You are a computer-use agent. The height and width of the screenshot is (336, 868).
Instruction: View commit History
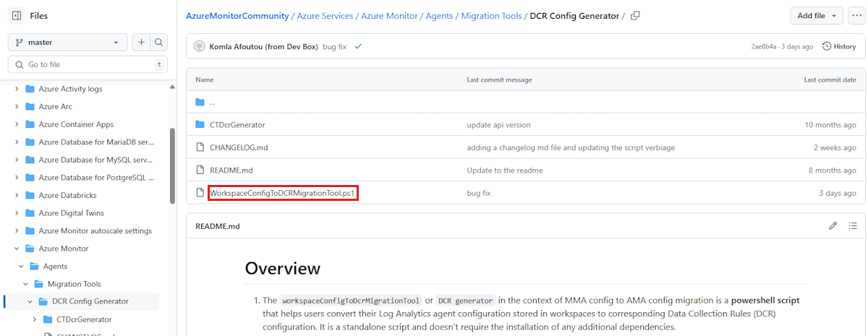pos(839,46)
